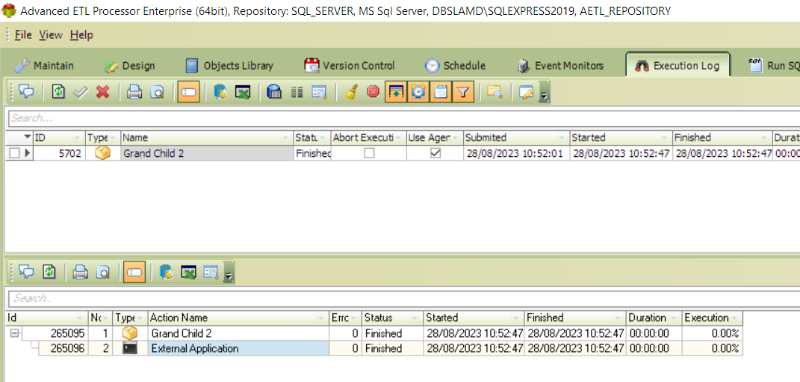Screen dimensions: 800x382
Task: Click the red X delete icon
Action: tap(103, 92)
